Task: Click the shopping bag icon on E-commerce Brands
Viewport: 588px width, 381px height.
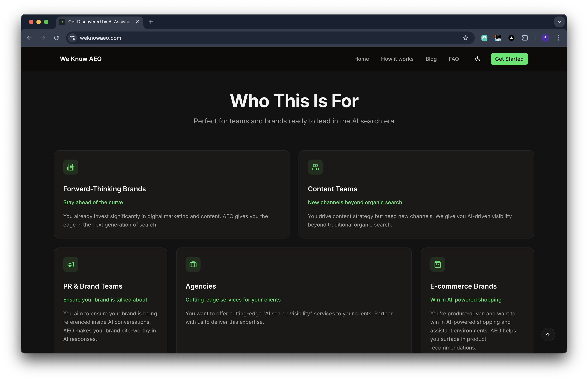Action: [x=437, y=264]
